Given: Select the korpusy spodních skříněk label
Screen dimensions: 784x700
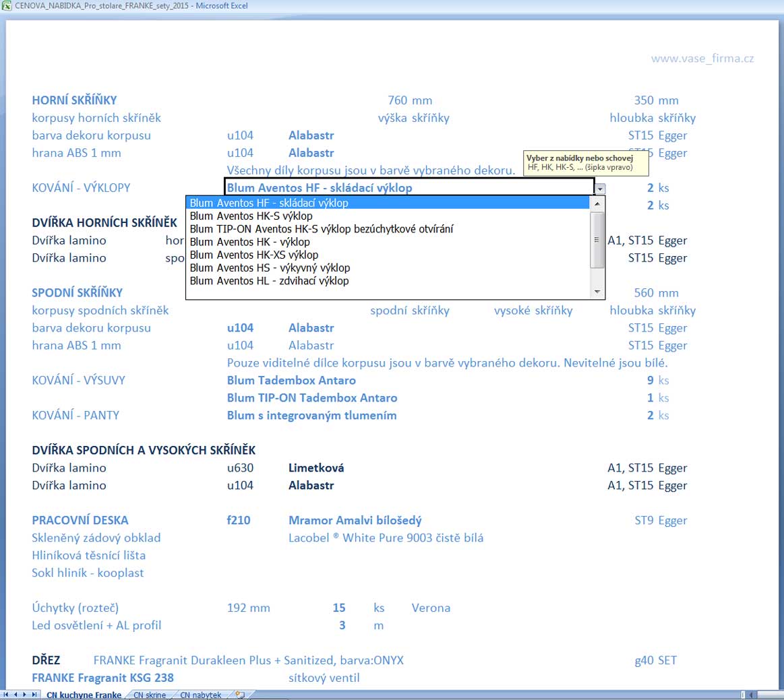Looking at the screenshot, I should pyautogui.click(x=100, y=311).
